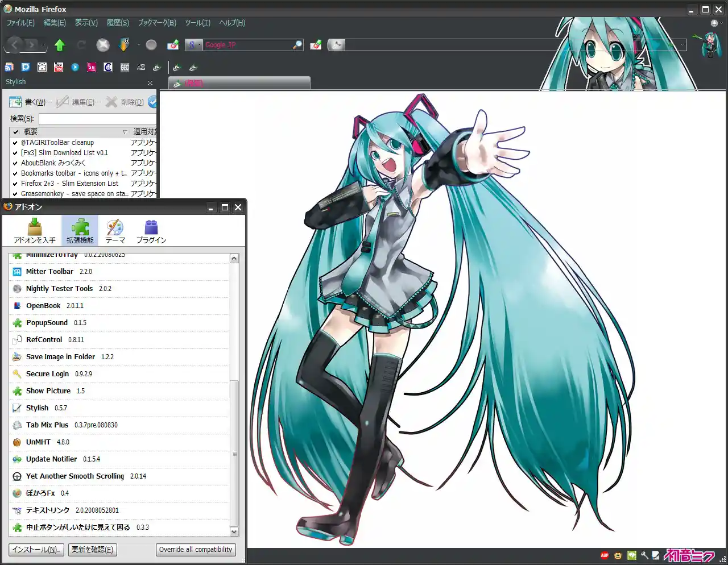
Task: Click the green up-arrow navigation button
Action: (60, 45)
